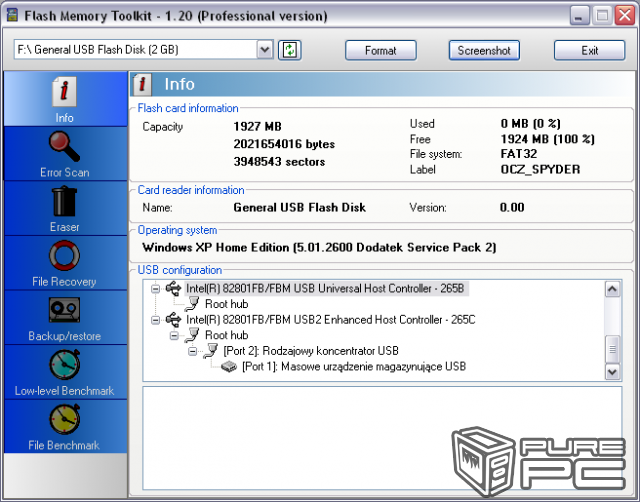Select Port 2 Rodzajowy koncentrator USB row

(311, 351)
